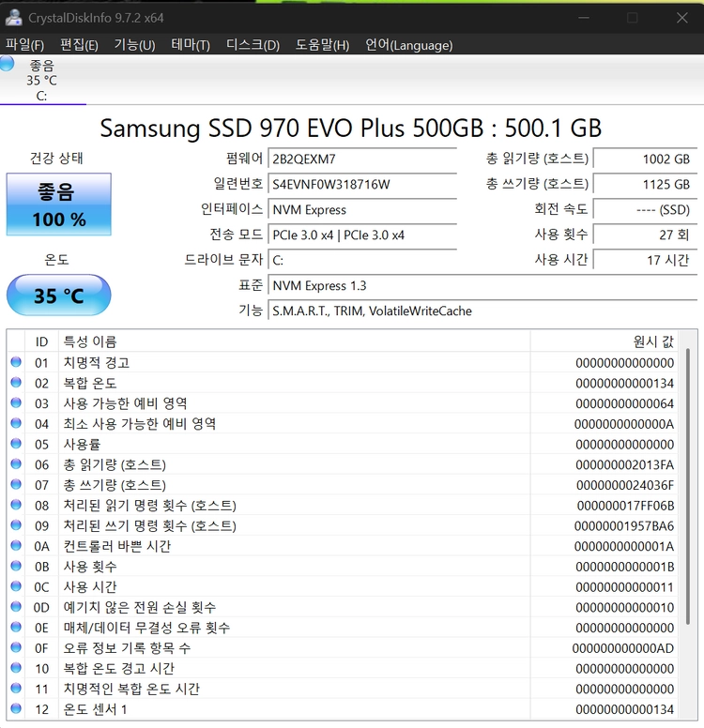Image resolution: width=704 pixels, height=728 pixels.
Task: Click the power on hours value 17 시간
Action: pyautogui.click(x=646, y=261)
